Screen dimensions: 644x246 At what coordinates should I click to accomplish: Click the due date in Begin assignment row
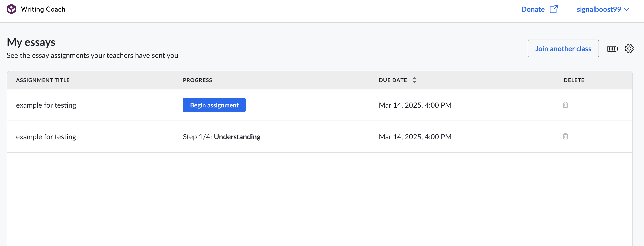(x=415, y=105)
